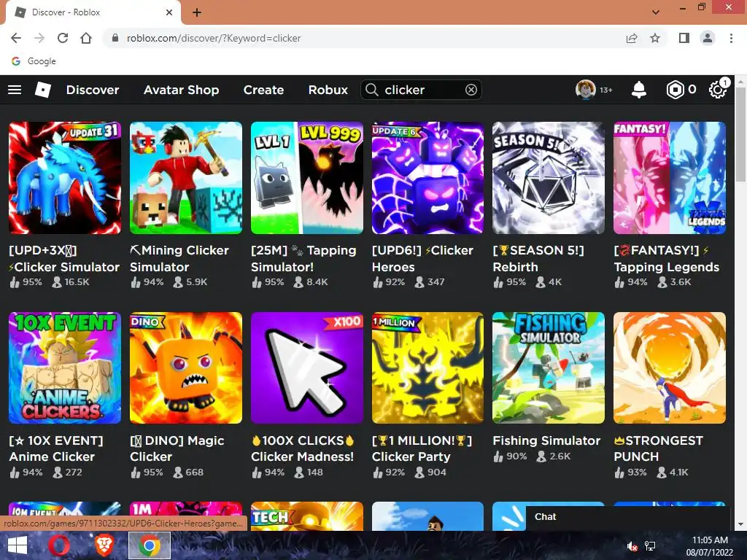This screenshot has height=560, width=747.
Task: Open Clicker Madness game thumbnail
Action: pyautogui.click(x=307, y=367)
